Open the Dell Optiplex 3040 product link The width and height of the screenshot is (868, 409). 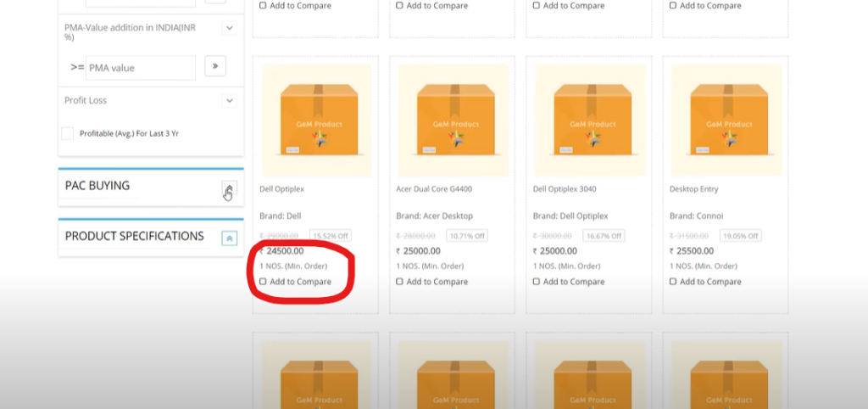click(565, 189)
